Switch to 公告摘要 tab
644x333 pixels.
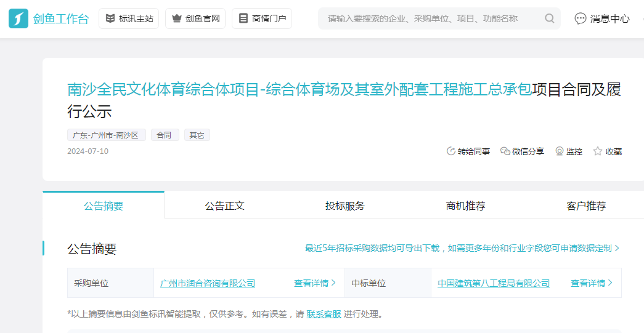point(104,206)
